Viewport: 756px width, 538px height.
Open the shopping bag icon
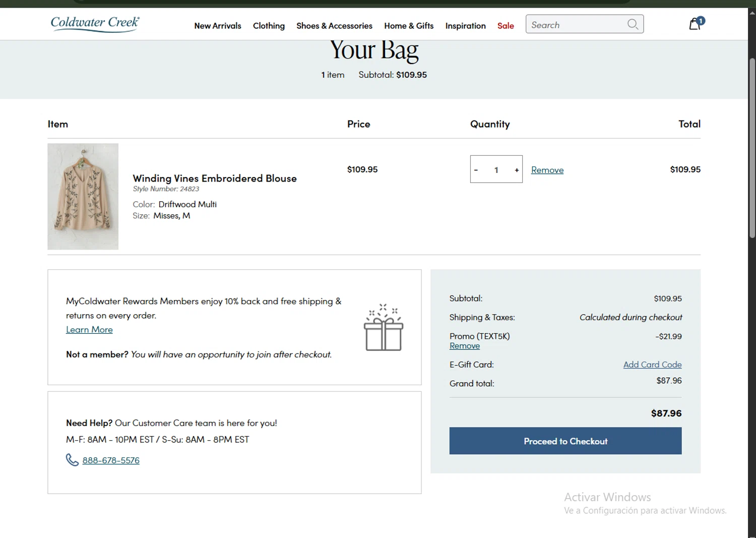697,23
